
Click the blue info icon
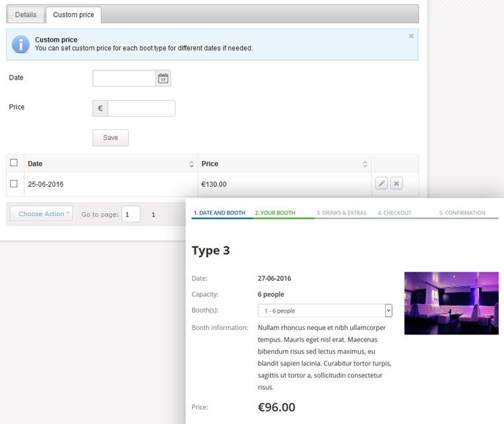[x=21, y=44]
